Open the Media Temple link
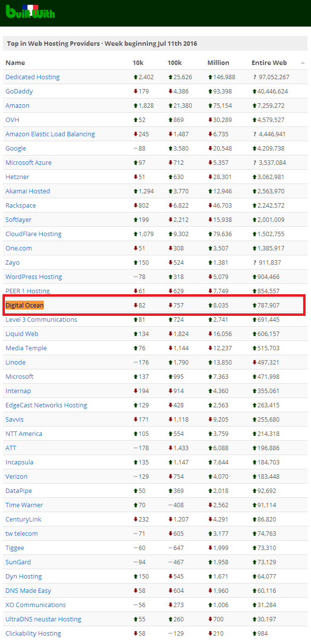Image resolution: width=311 pixels, height=644 pixels. click(x=26, y=348)
